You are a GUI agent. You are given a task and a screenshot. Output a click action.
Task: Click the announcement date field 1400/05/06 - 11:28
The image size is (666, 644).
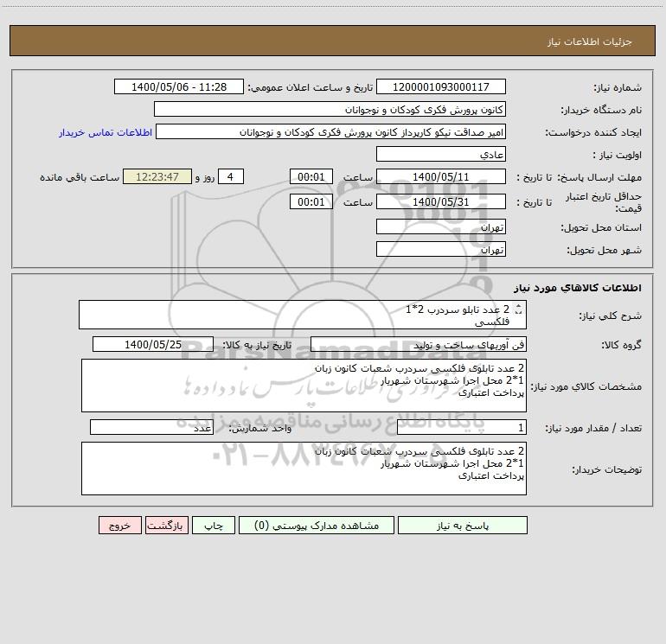(179, 86)
